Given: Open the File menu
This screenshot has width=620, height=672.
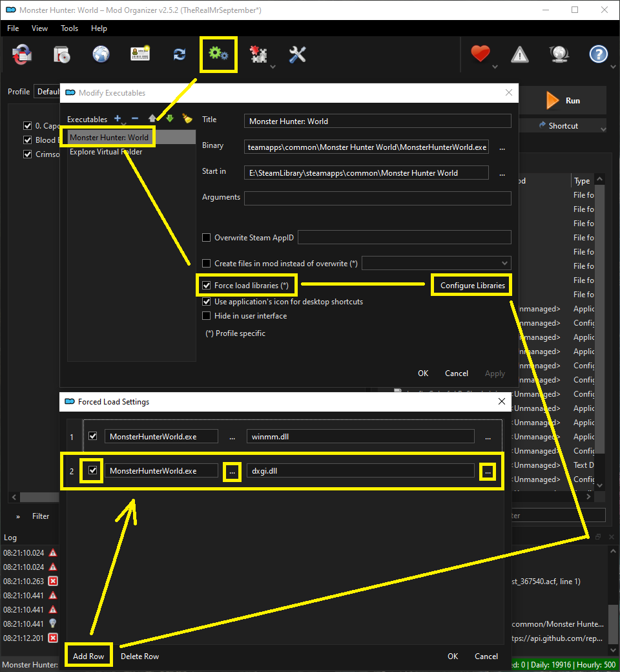Looking at the screenshot, I should 13,28.
